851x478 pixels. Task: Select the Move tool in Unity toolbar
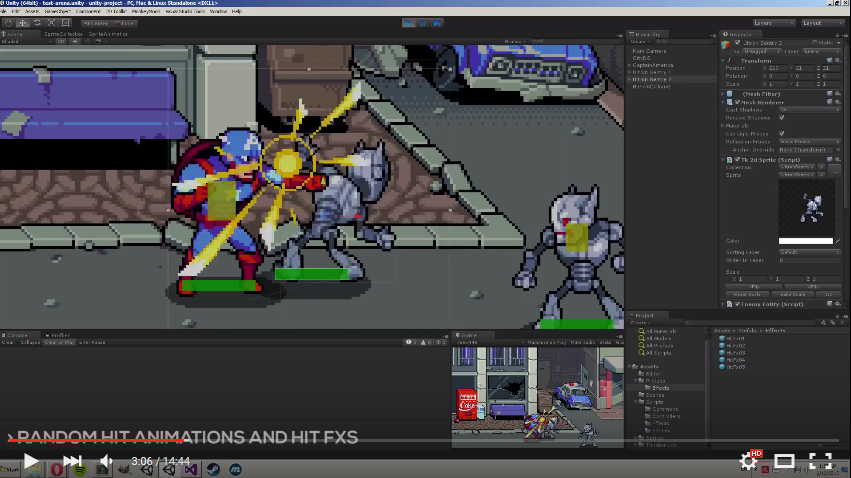pos(23,23)
